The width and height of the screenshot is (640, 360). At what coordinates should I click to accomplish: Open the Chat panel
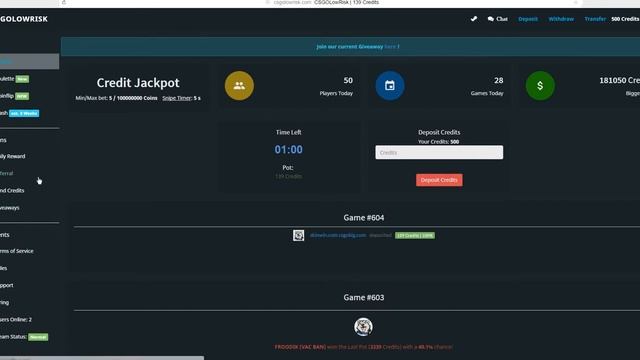coord(498,19)
